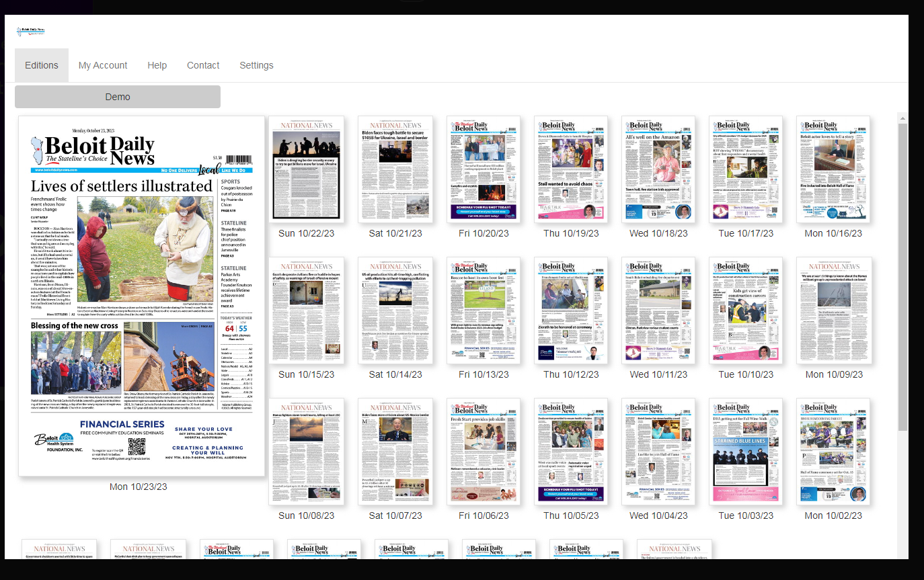Open the Thu 10/12/23 edition thumbnail
This screenshot has width=924, height=580.
pyautogui.click(x=571, y=310)
